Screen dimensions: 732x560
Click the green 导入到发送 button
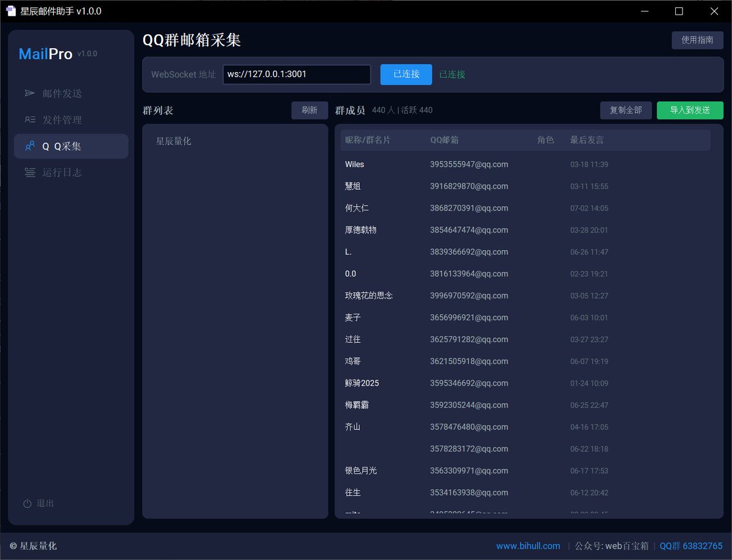pos(690,110)
